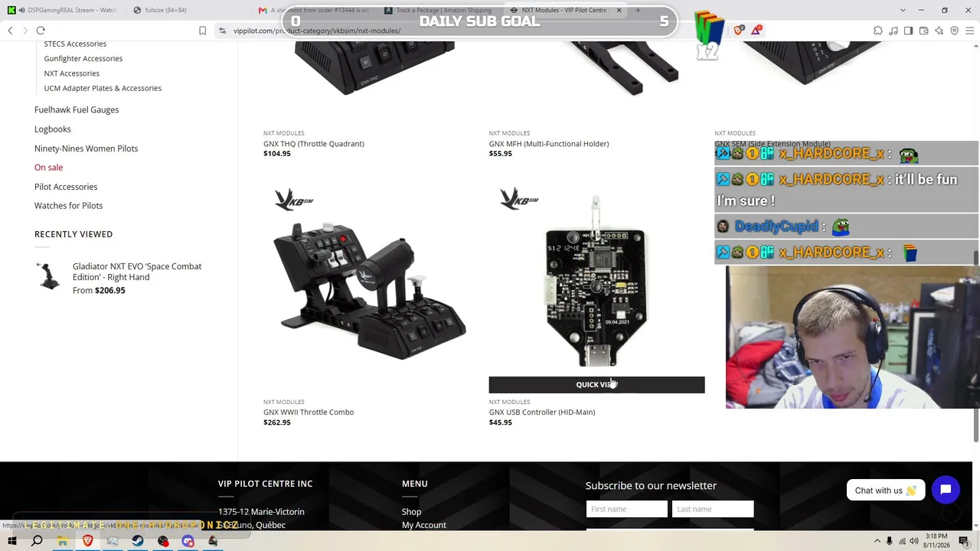This screenshot has width=980, height=551.
Task: Go back using the browser back arrow
Action: point(10,31)
